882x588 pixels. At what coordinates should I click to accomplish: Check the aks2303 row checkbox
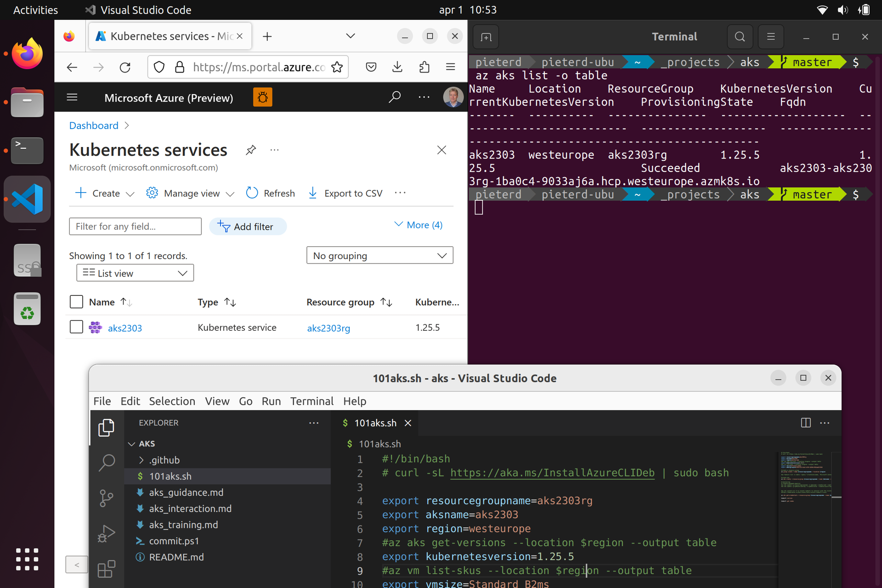tap(76, 327)
